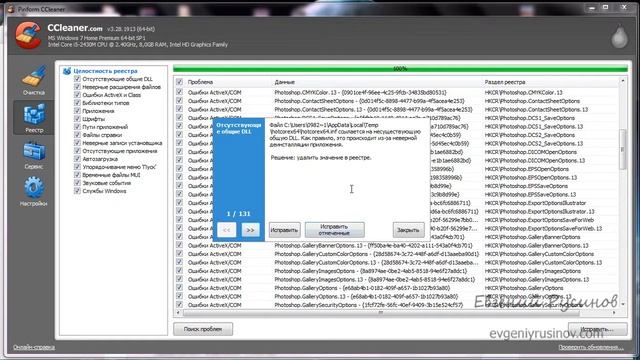The width and height of the screenshot is (640, 360).
Task: Toggle Ошибки ActiveX и Class checkbox
Action: [77, 95]
